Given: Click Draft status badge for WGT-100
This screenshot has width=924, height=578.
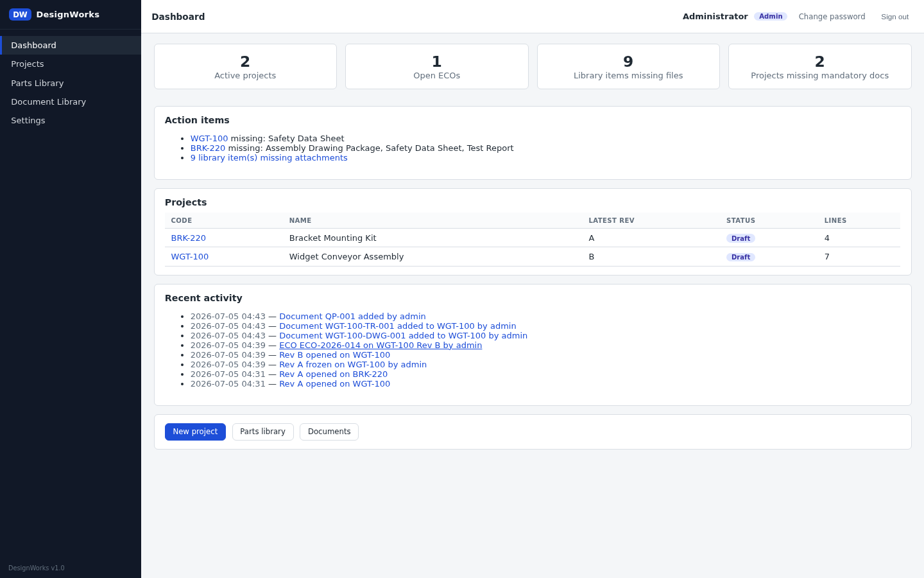Looking at the screenshot, I should [740, 257].
